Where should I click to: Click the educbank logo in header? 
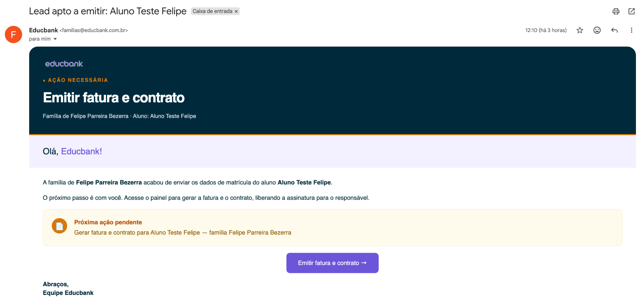tap(64, 64)
